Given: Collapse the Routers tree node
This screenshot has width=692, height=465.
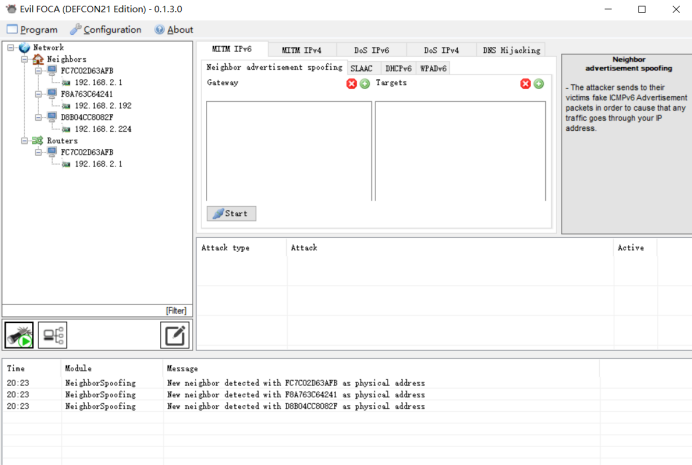Looking at the screenshot, I should pyautogui.click(x=25, y=140).
